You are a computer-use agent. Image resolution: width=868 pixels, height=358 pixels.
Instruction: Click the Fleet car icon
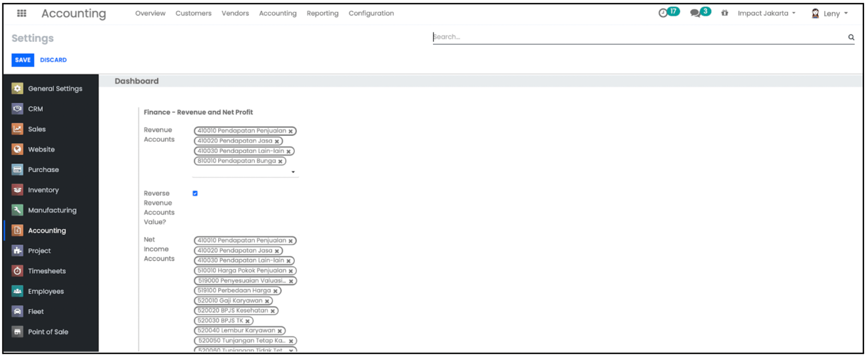pos(17,311)
